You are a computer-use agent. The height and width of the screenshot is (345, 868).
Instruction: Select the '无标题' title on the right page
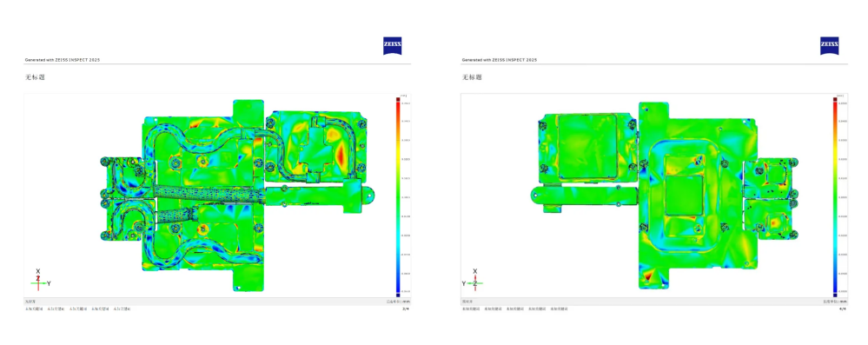(x=472, y=77)
